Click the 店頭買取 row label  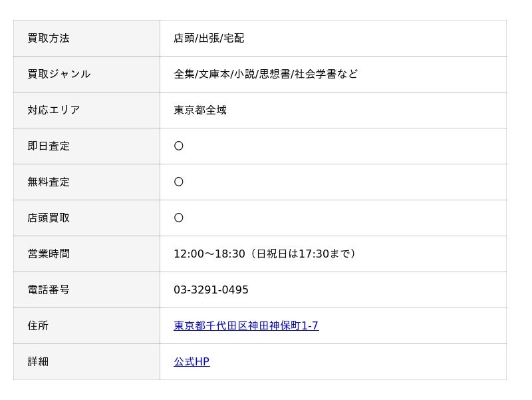pos(49,218)
